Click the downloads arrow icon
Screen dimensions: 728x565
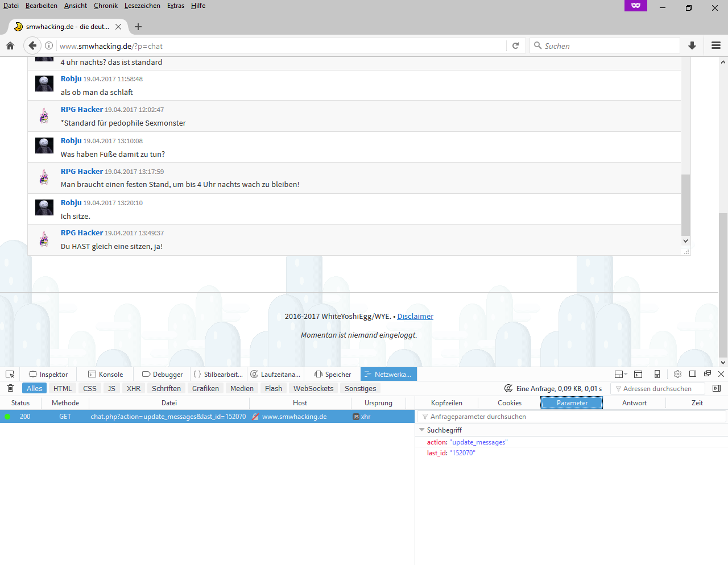[692, 46]
